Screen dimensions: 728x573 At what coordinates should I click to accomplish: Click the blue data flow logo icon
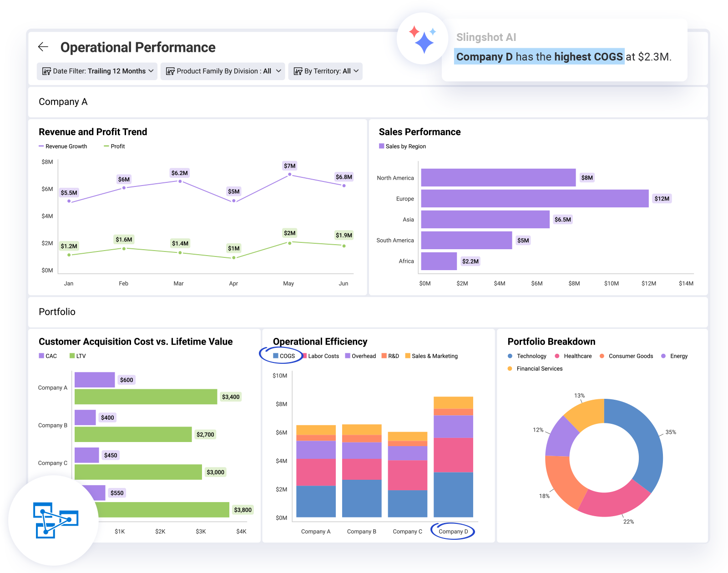(56, 520)
